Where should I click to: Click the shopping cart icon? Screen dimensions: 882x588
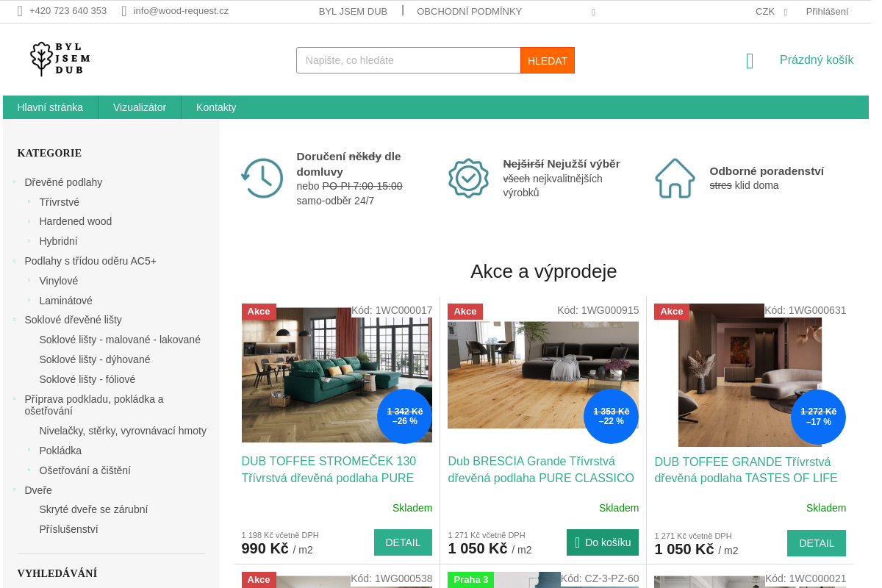click(750, 61)
